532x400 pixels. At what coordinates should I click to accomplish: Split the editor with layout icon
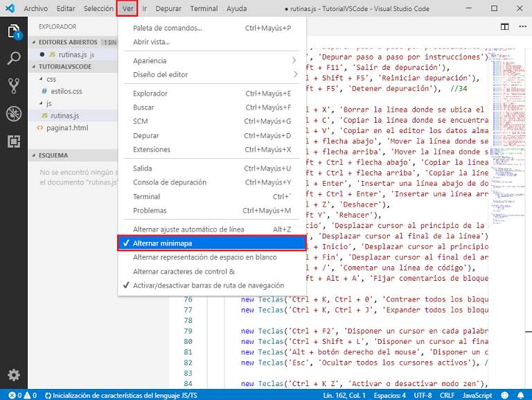click(x=504, y=27)
